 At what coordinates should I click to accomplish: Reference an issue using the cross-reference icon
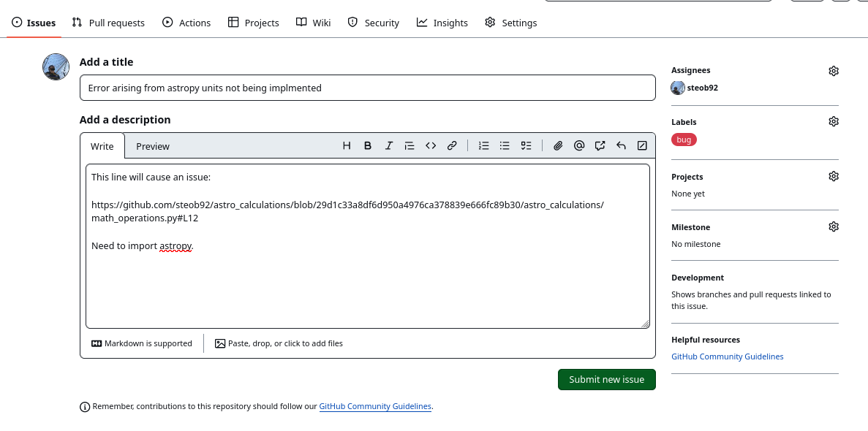tap(600, 145)
